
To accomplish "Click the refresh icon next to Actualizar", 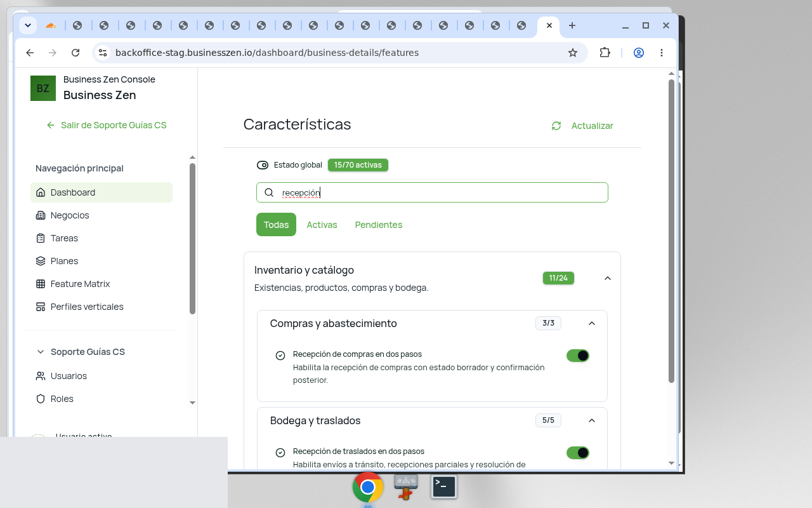I will coord(556,126).
